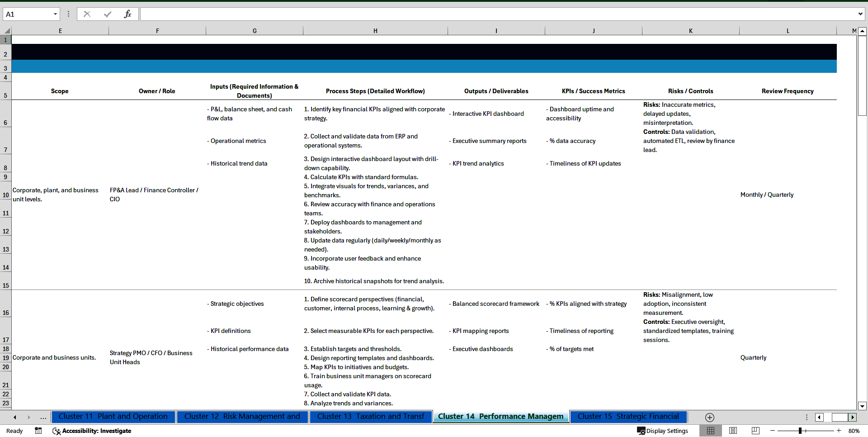Open Page Break Preview via its status bar icon
This screenshot has width=868, height=437.
755,431
